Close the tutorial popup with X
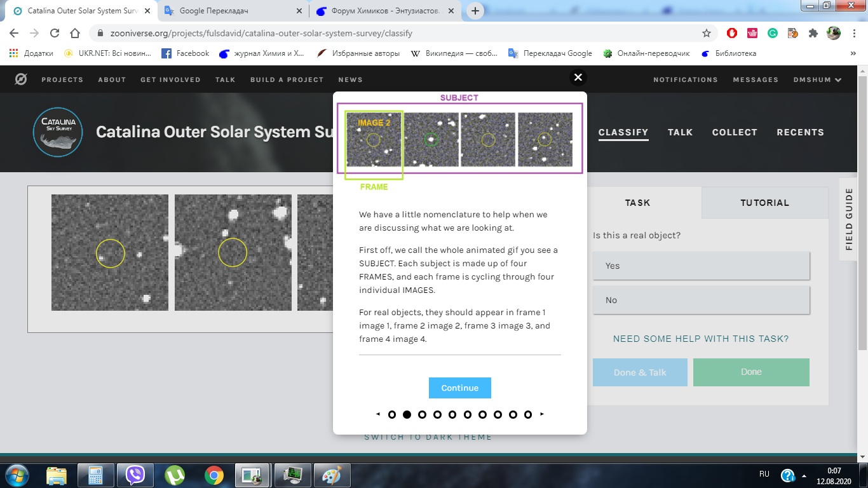 tap(578, 78)
